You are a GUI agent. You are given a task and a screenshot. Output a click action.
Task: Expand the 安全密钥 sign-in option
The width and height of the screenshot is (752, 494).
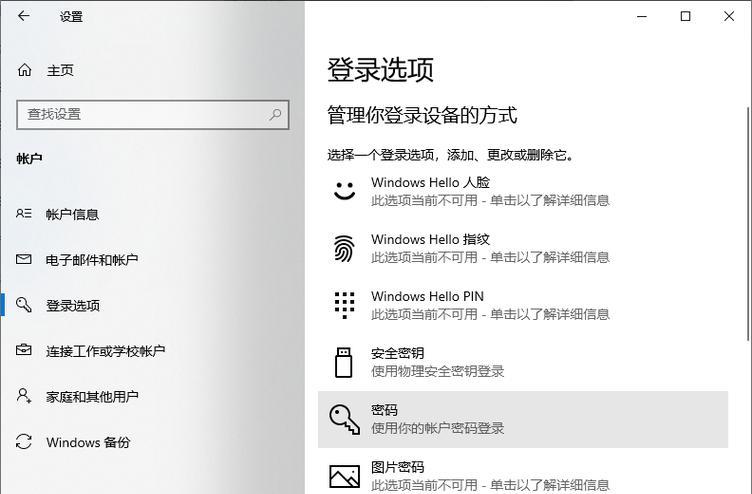[523, 363]
